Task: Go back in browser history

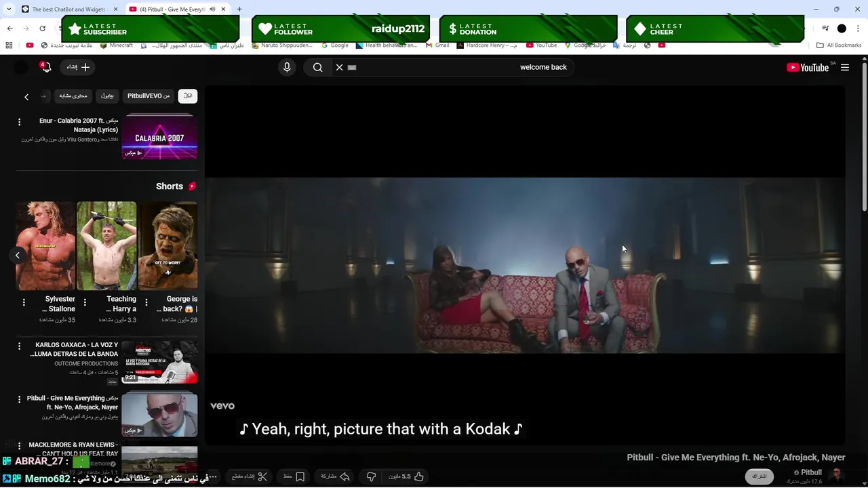Action: pyautogui.click(x=9, y=28)
